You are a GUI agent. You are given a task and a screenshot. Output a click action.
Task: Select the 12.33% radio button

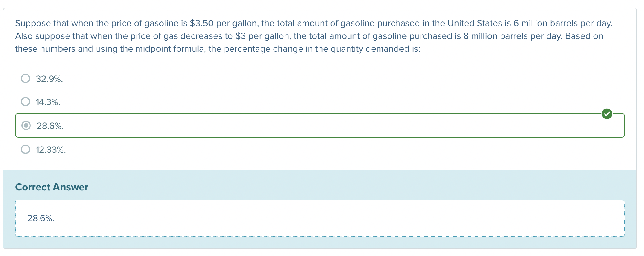[26, 149]
